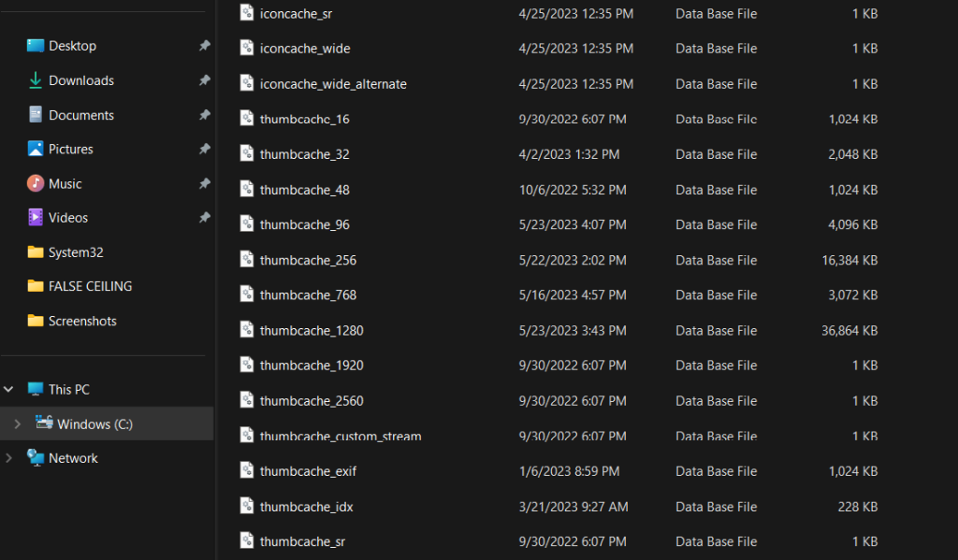958x560 pixels.
Task: Unpin Desktop using its pin icon
Action: (x=205, y=46)
